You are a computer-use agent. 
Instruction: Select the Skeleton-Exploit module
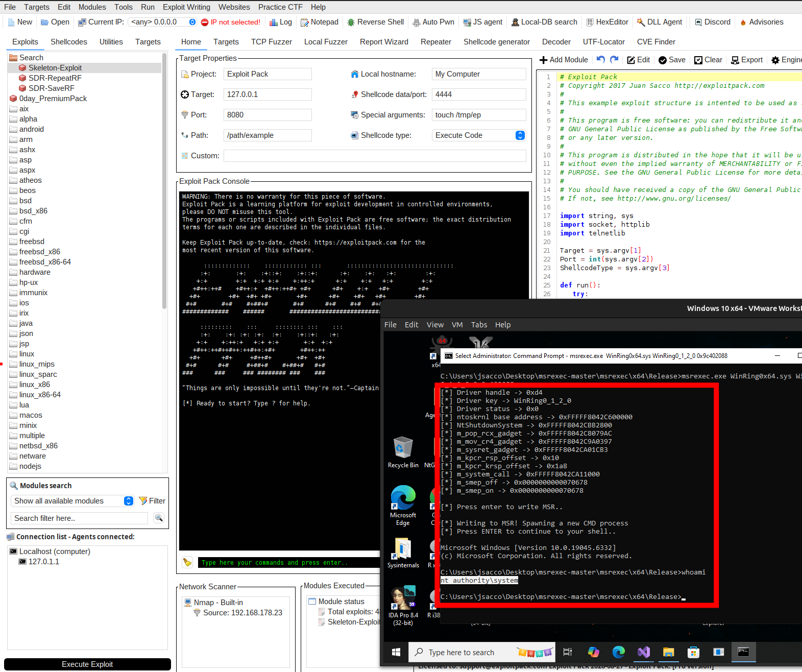pos(50,68)
